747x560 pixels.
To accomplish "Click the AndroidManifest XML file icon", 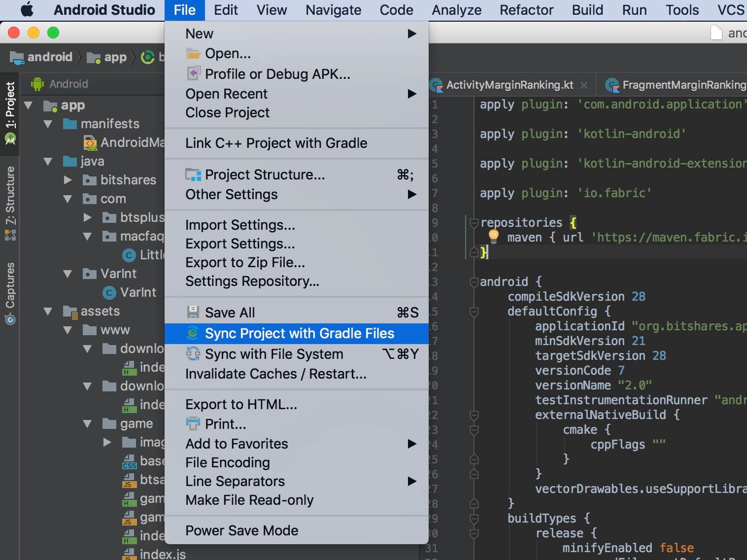I will [90, 143].
